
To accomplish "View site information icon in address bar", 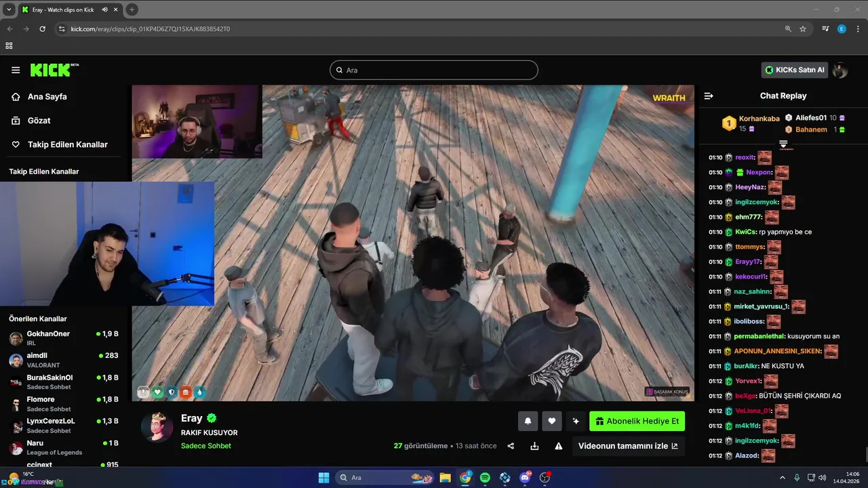I will pyautogui.click(x=62, y=29).
